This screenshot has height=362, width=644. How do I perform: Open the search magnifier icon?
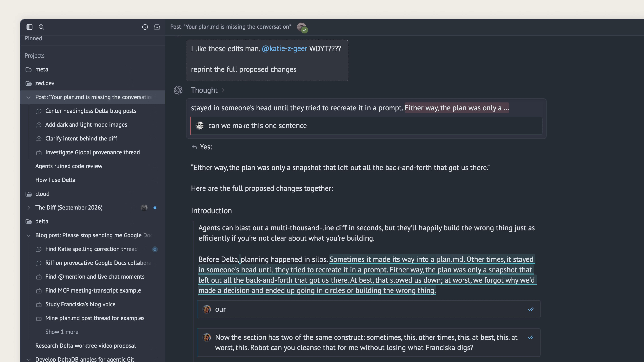click(41, 27)
